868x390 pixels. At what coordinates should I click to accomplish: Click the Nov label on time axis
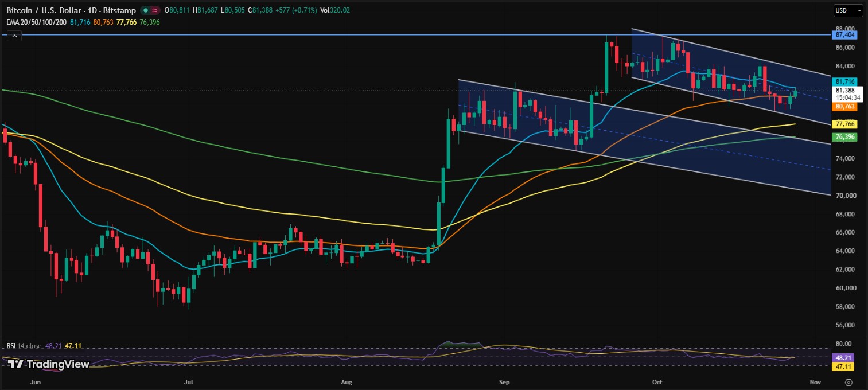tap(816, 382)
